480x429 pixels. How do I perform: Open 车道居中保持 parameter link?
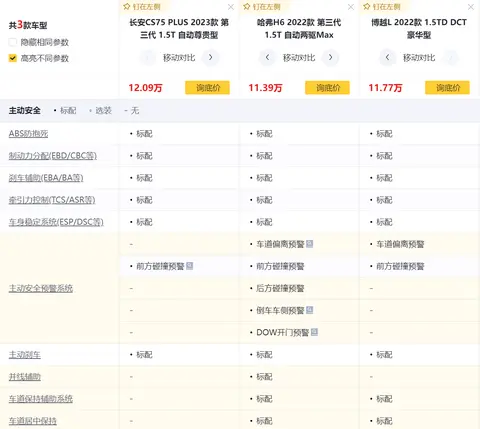coord(33,421)
